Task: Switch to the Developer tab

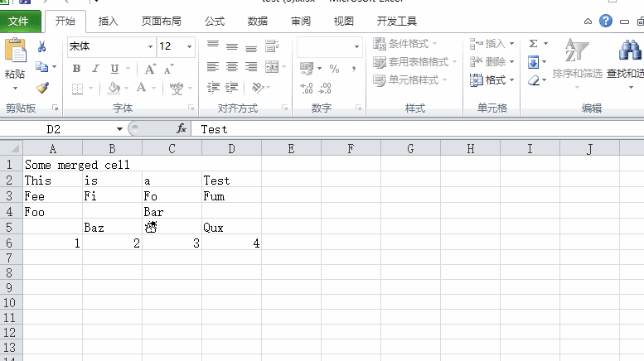Action: (397, 22)
